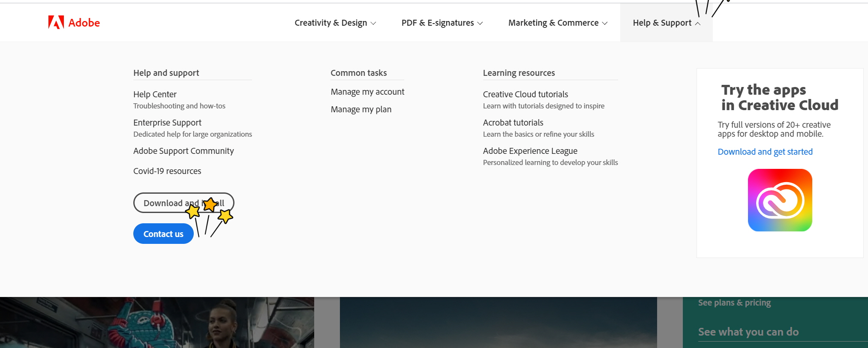Open the Help Center link
Screen dimensions: 868x348
pyautogui.click(x=155, y=94)
